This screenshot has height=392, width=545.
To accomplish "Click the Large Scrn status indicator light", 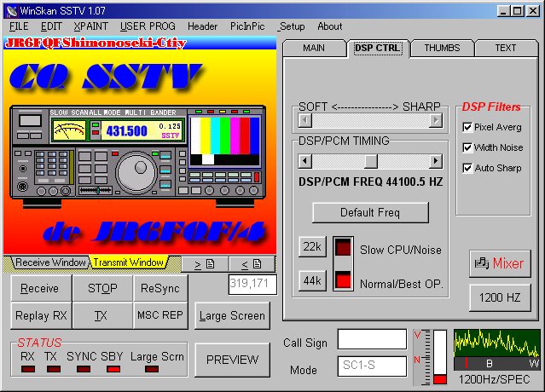I will coord(152,369).
